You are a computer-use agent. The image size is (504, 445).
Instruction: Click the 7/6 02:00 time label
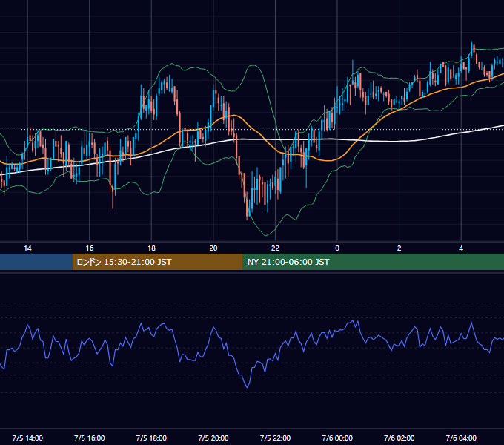click(x=399, y=438)
